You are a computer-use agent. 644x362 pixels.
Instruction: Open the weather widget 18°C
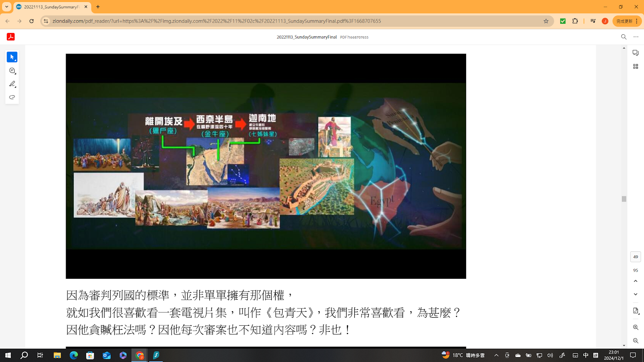tap(464, 355)
